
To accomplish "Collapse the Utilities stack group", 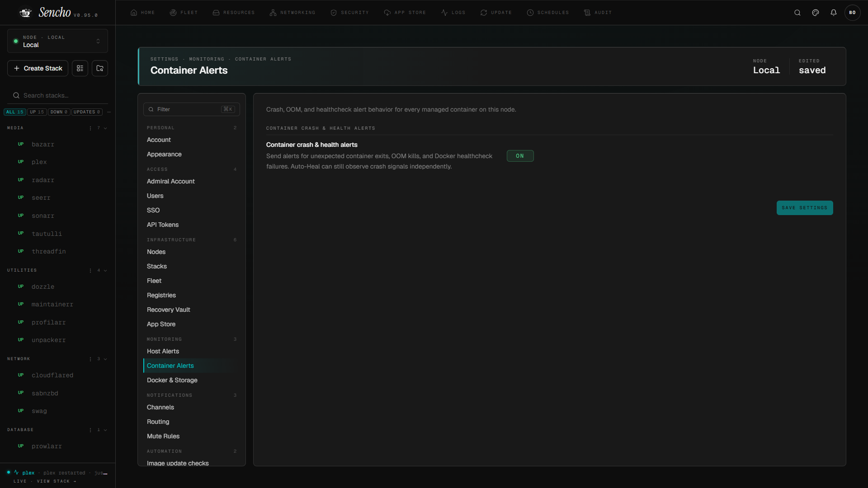I will (105, 271).
